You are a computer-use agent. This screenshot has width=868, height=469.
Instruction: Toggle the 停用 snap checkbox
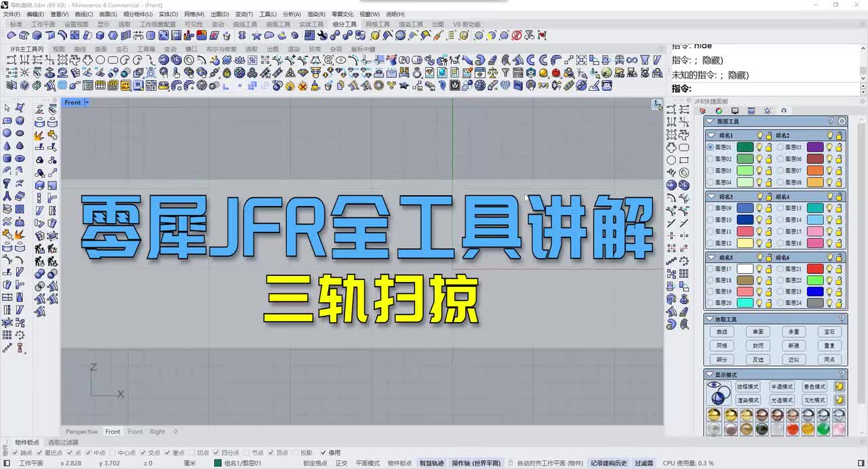(323, 453)
